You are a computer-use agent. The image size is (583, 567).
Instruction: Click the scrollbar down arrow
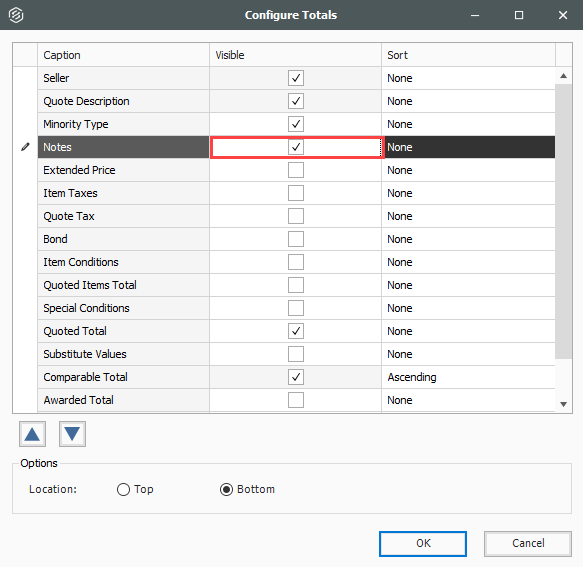[x=563, y=404]
